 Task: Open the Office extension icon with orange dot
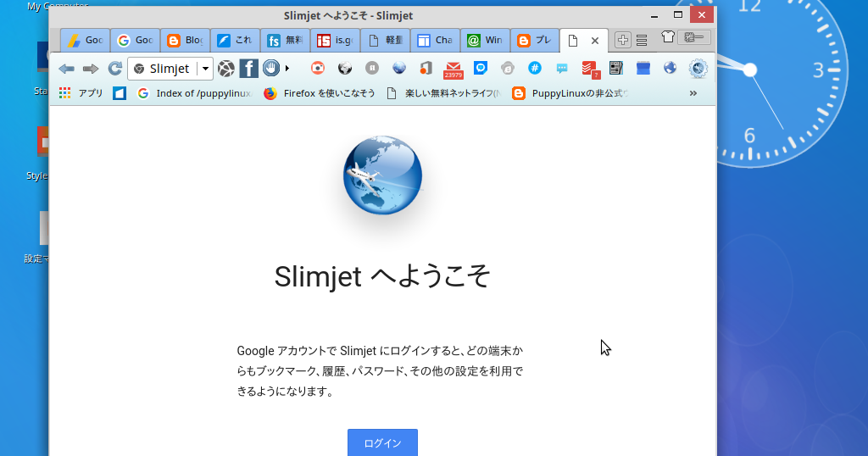(x=426, y=68)
